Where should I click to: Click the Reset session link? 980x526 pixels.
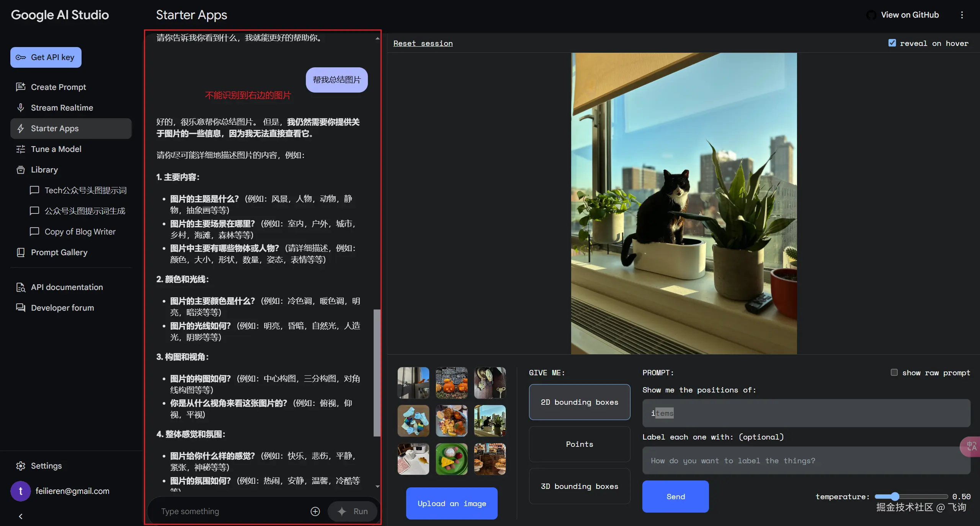point(423,43)
